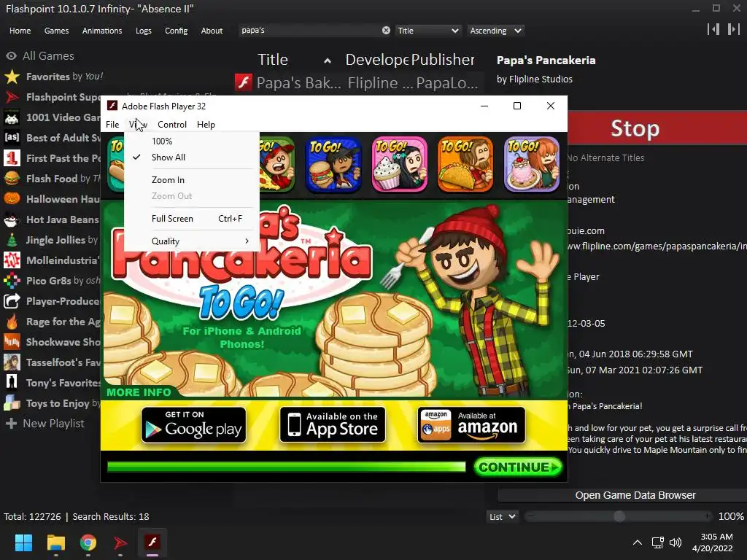Click Open Game Data Browser button
This screenshot has width=747, height=560.
(622, 495)
